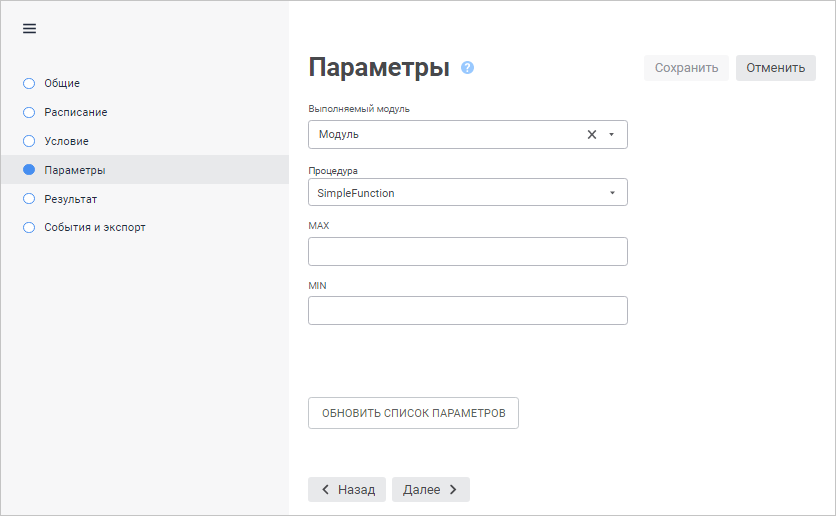Click the left chevron on Назад

click(326, 490)
